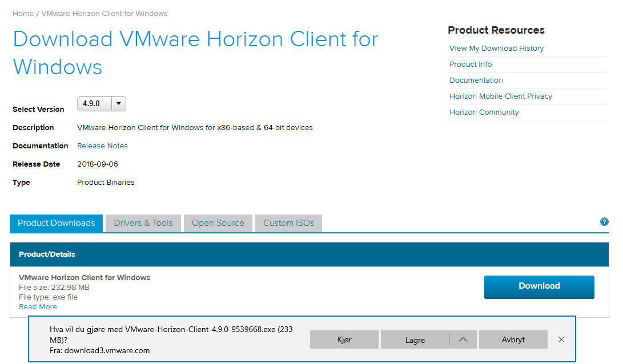The width and height of the screenshot is (623, 364).
Task: Go to the Custom ISOs tab
Action: 288,223
